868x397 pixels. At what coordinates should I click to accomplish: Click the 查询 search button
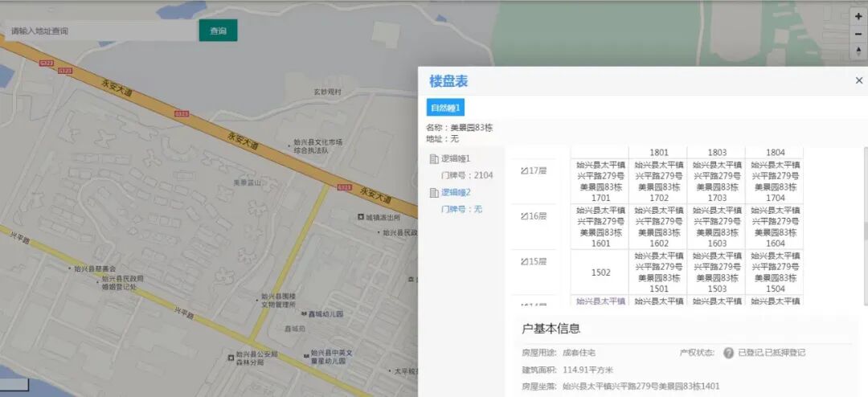218,31
